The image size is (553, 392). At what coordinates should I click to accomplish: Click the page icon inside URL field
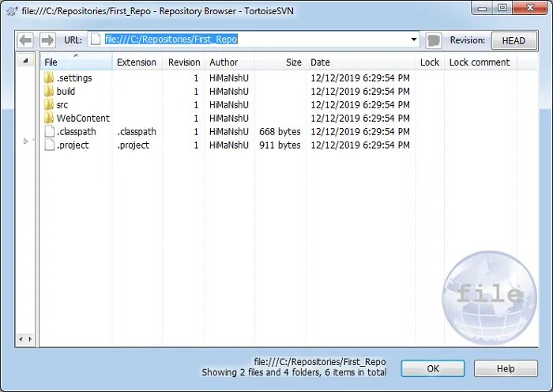pos(96,40)
